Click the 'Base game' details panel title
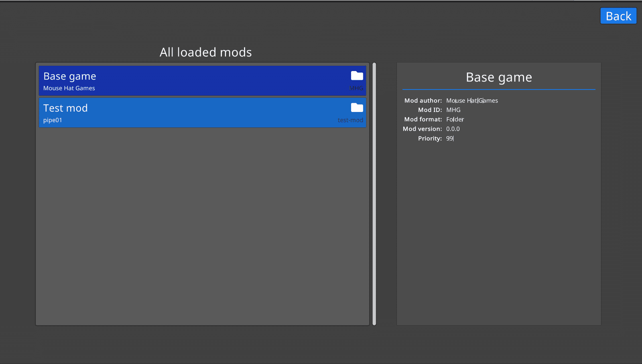The height and width of the screenshot is (364, 642). pyautogui.click(x=499, y=77)
